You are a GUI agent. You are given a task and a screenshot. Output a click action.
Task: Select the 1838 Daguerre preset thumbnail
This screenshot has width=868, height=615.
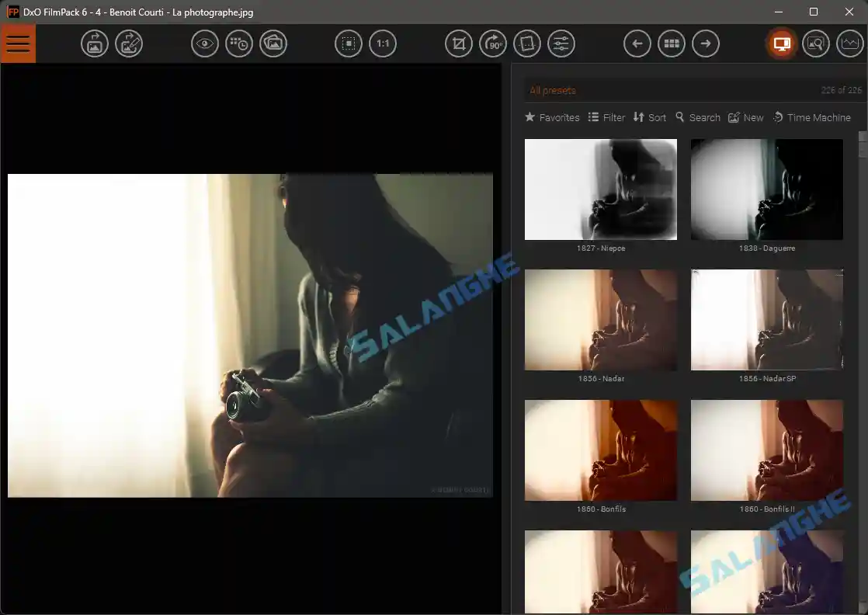tap(766, 189)
